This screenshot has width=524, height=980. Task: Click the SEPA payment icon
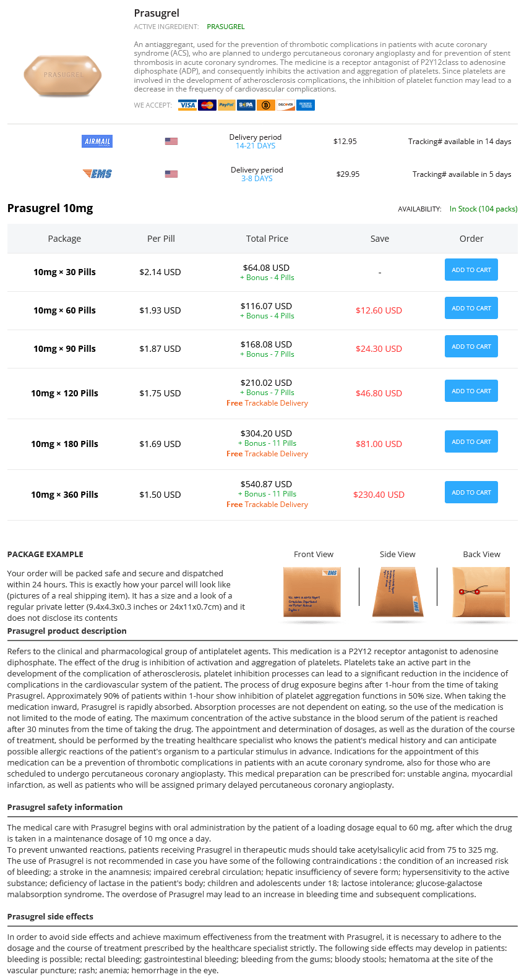tap(246, 105)
